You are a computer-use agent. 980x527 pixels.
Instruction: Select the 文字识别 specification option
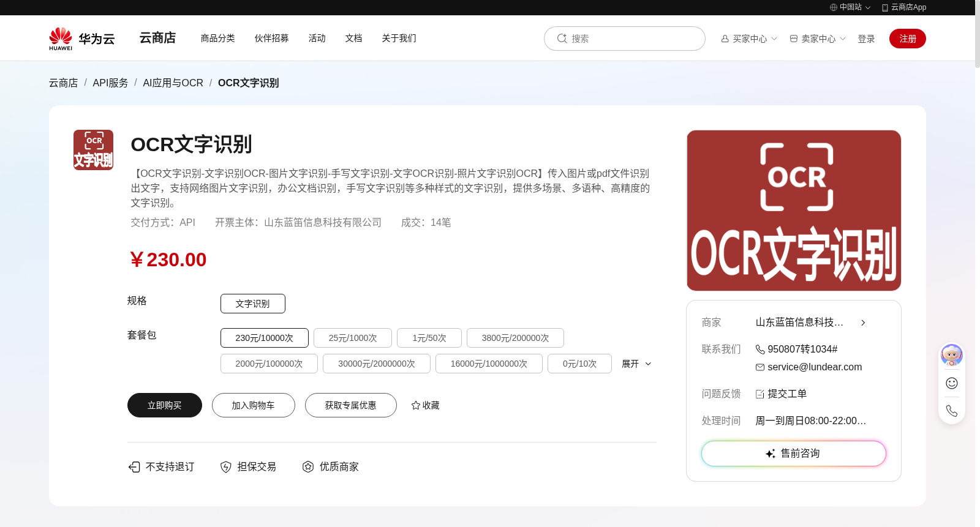[x=253, y=304]
